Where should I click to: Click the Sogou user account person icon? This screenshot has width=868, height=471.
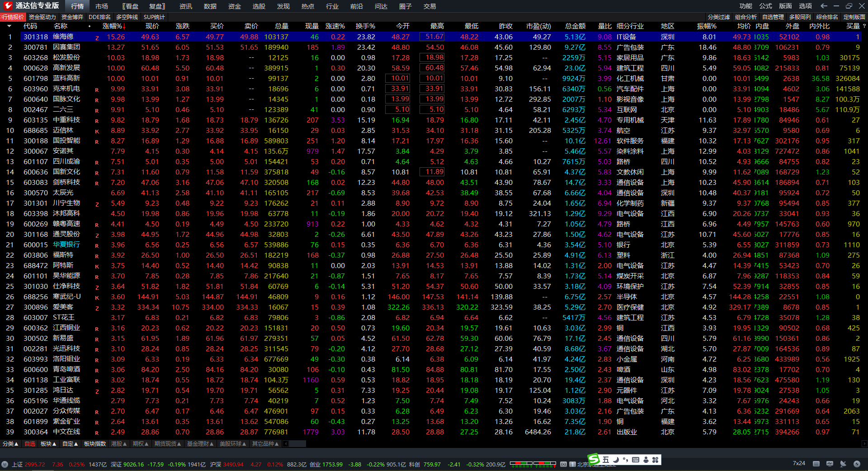(646, 460)
